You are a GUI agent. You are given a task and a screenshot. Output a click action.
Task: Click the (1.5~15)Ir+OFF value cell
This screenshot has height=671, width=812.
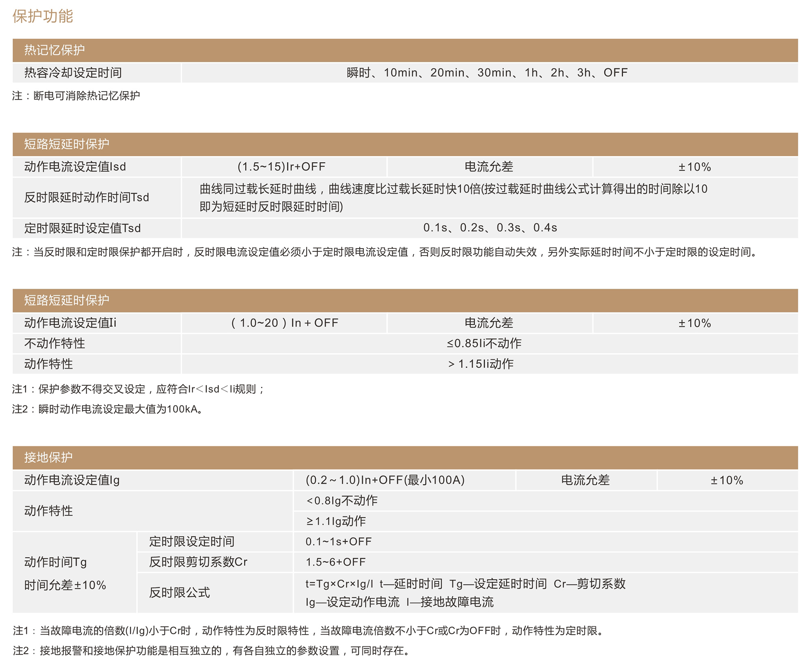281,167
